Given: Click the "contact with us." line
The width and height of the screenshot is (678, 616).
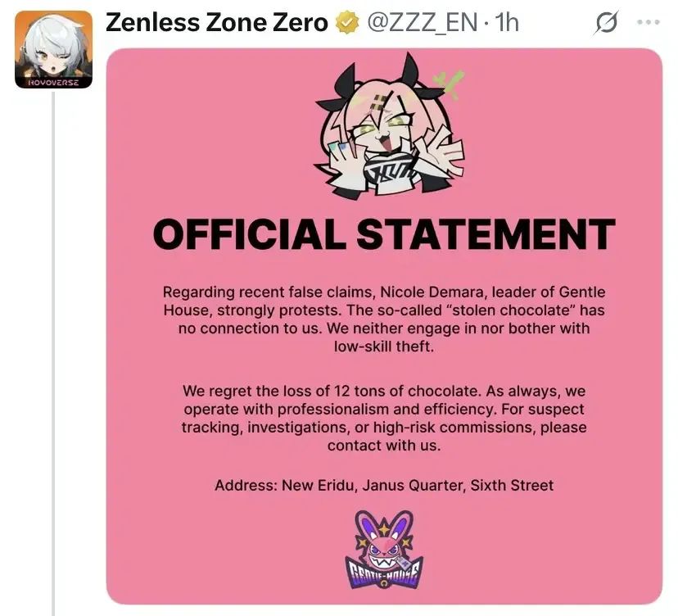Looking at the screenshot, I should [383, 446].
